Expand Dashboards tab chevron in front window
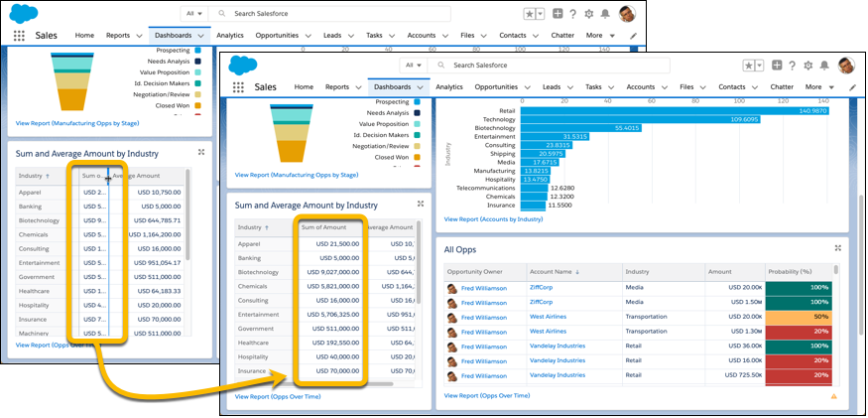 pyautogui.click(x=421, y=87)
